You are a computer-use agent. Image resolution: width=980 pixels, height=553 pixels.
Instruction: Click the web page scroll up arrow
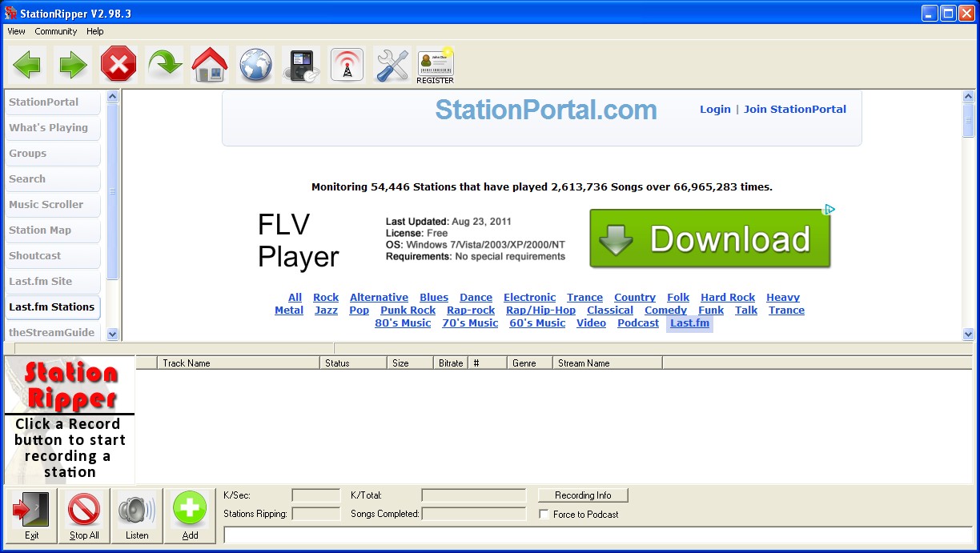pyautogui.click(x=968, y=97)
